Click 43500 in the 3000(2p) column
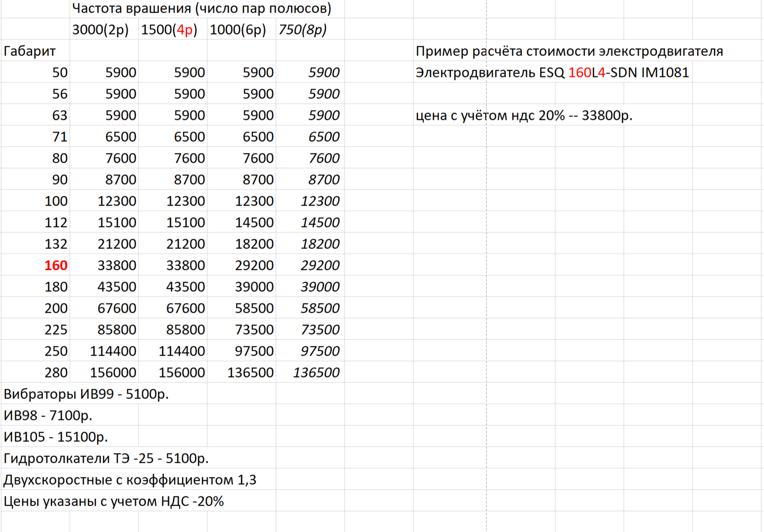 116,287
